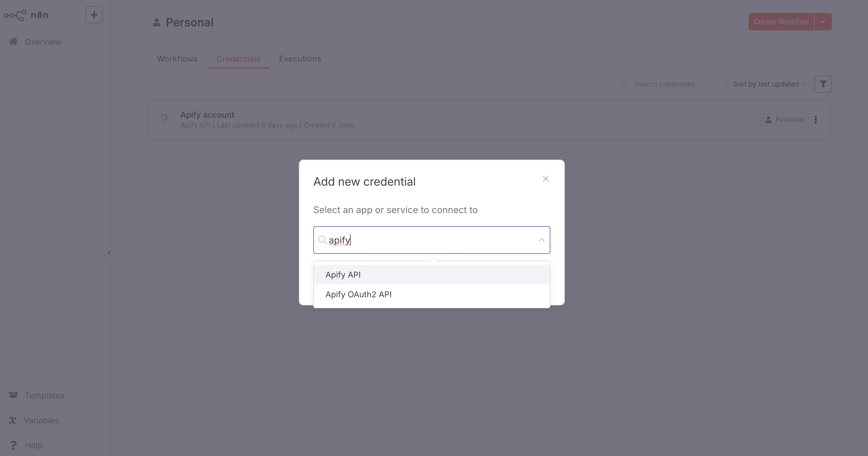
Task: Focus the Search credentials field
Action: click(669, 84)
